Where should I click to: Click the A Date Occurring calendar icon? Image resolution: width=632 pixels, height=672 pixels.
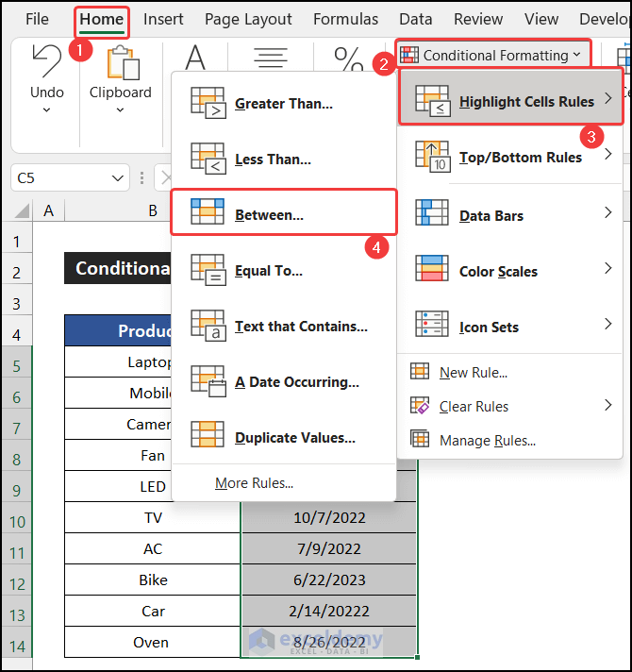pos(208,381)
